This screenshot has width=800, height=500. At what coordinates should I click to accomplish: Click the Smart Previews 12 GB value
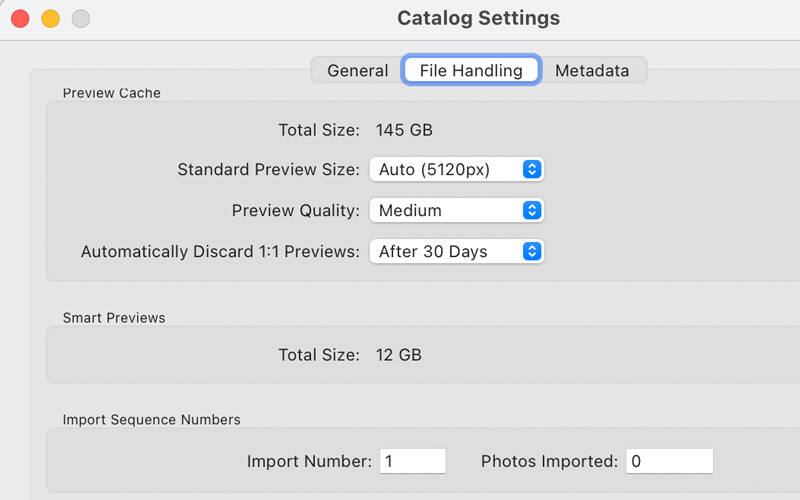pyautogui.click(x=398, y=355)
